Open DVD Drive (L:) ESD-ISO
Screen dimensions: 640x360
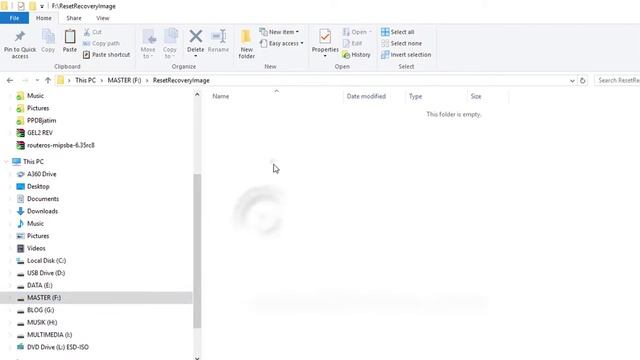58,347
